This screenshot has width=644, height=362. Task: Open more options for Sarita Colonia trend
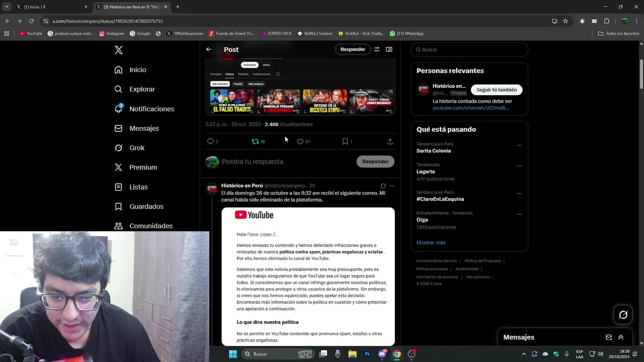[519, 145]
